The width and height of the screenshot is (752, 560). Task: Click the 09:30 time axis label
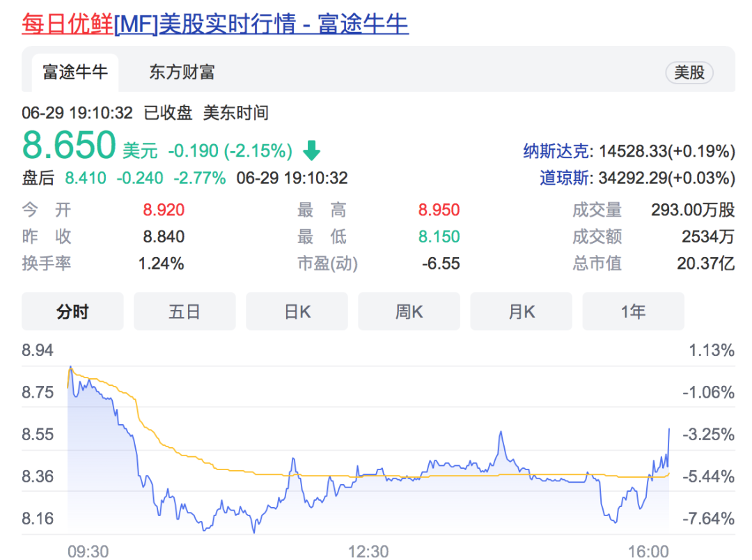coord(88,552)
